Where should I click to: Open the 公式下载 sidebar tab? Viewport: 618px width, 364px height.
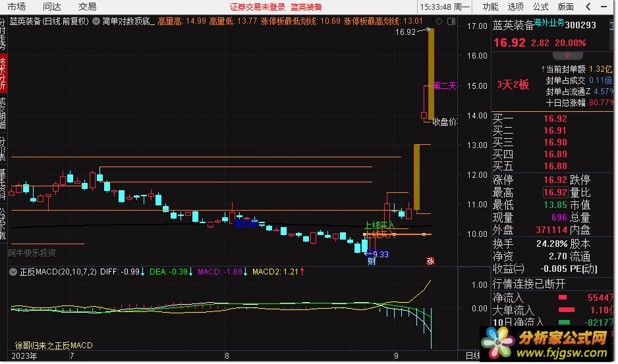3,223
